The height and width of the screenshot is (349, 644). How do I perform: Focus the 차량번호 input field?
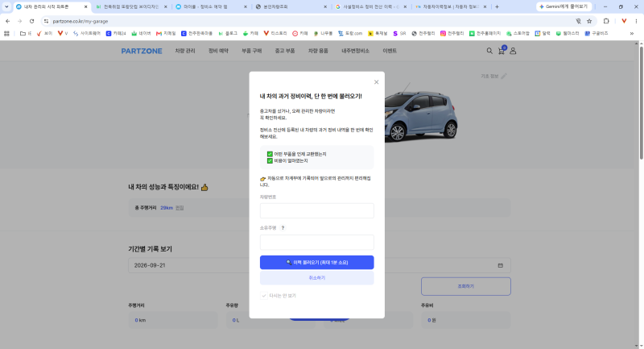[316, 210]
